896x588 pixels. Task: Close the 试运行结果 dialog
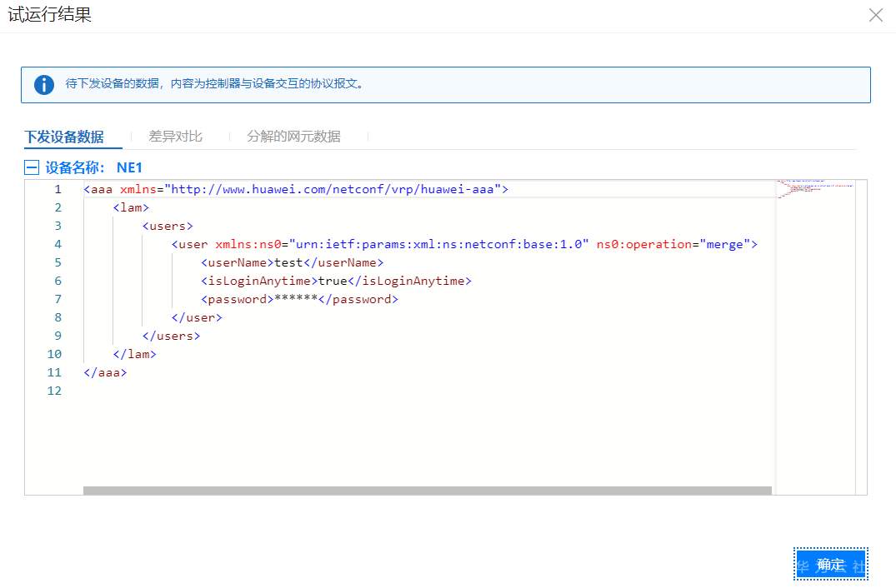coord(875,15)
